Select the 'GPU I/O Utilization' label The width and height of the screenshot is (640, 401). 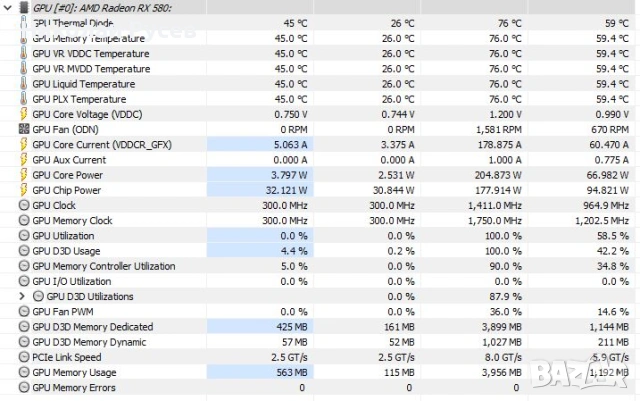click(x=71, y=281)
